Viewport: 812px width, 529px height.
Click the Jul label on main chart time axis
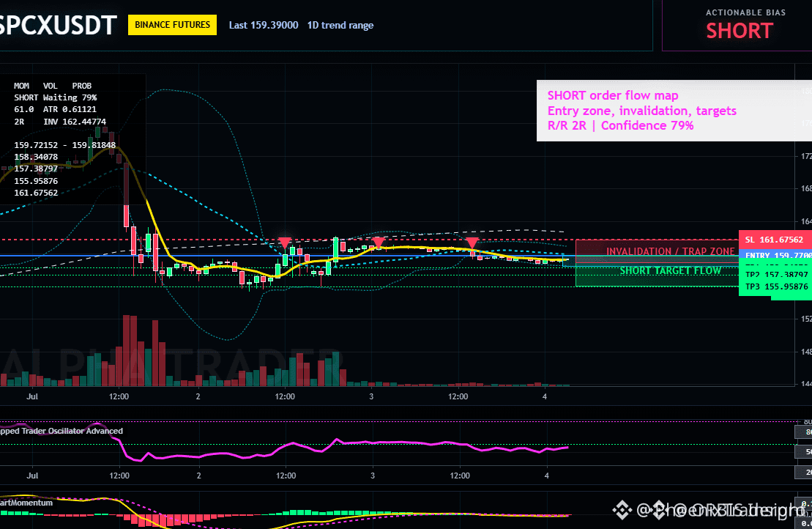coord(32,396)
